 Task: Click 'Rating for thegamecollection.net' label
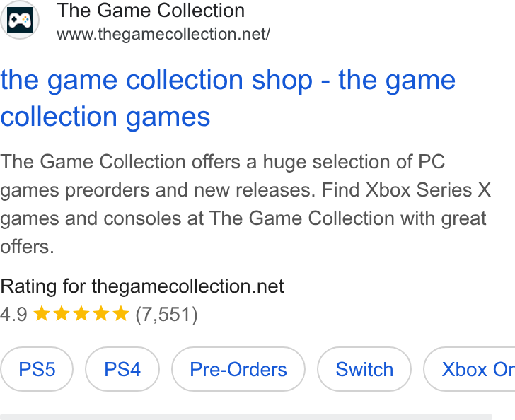142,286
